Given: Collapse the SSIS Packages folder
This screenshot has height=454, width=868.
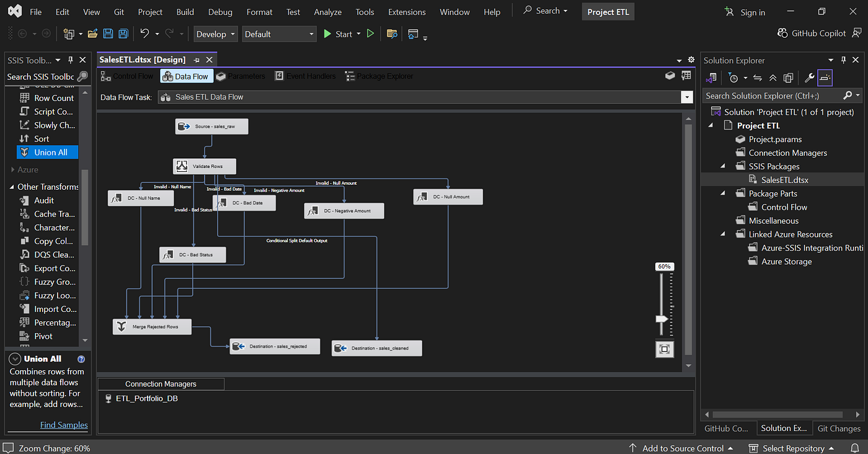Looking at the screenshot, I should [723, 166].
